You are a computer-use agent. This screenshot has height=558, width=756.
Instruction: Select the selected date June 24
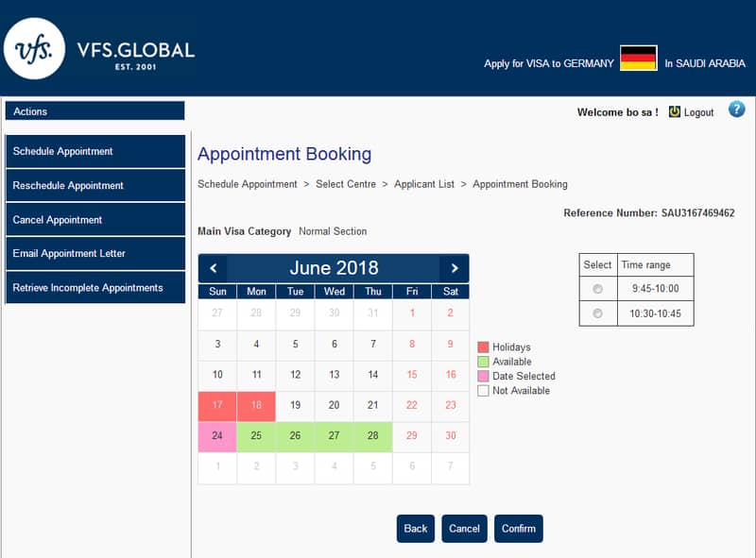point(217,436)
